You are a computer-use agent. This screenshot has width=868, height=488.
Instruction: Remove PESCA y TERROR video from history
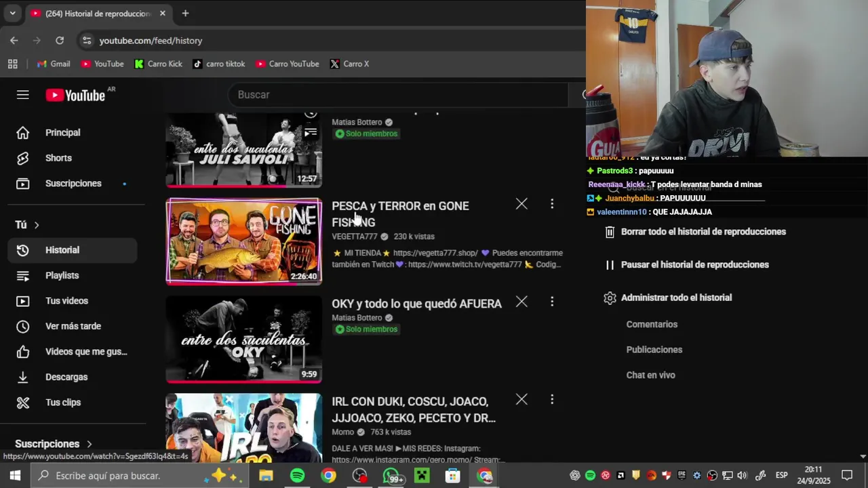tap(521, 203)
